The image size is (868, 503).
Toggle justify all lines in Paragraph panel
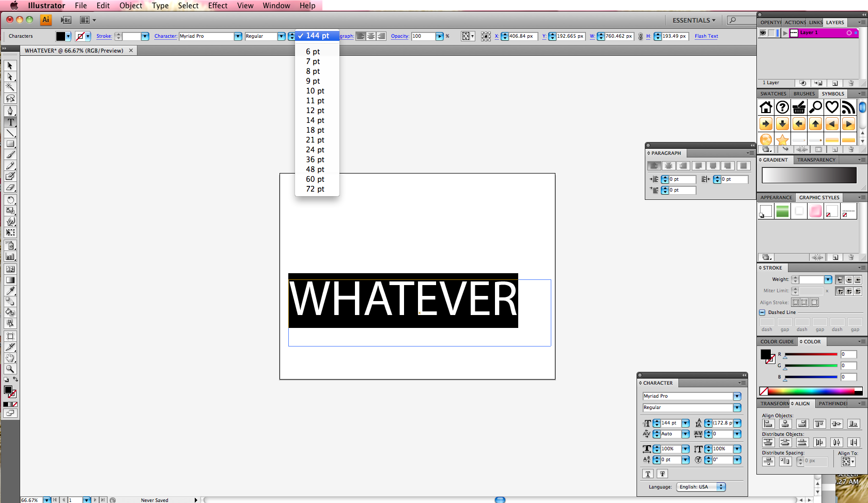743,166
